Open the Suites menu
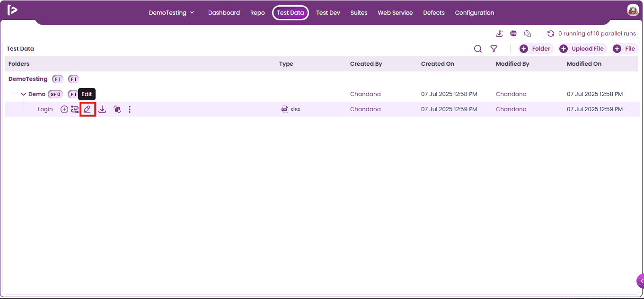644x299 pixels. tap(359, 13)
